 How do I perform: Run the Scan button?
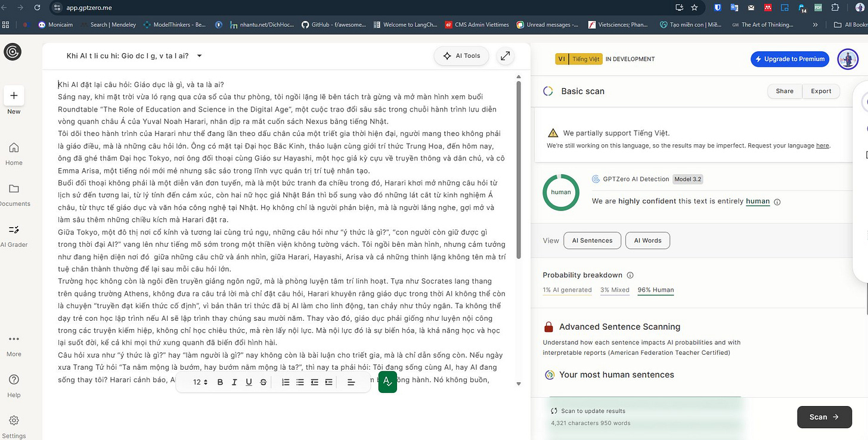824,417
